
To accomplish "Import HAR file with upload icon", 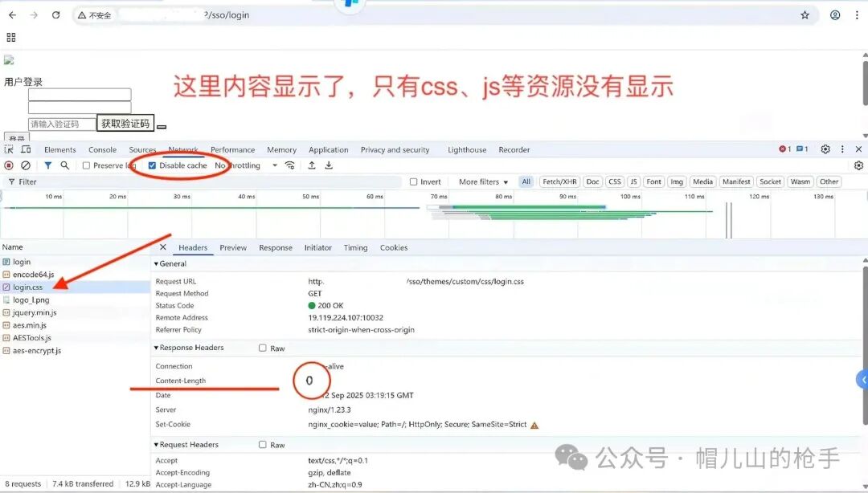I will 312,165.
